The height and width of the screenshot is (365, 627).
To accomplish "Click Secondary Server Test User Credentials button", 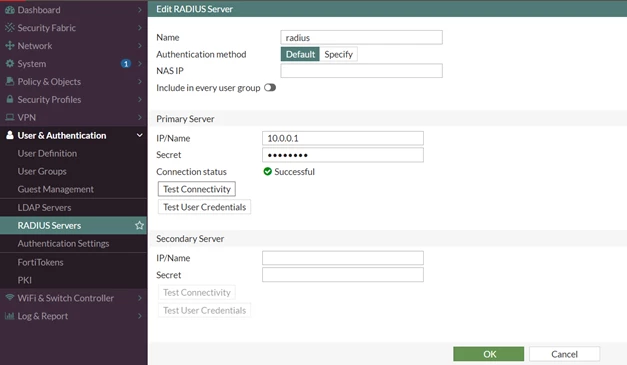I will tap(204, 310).
